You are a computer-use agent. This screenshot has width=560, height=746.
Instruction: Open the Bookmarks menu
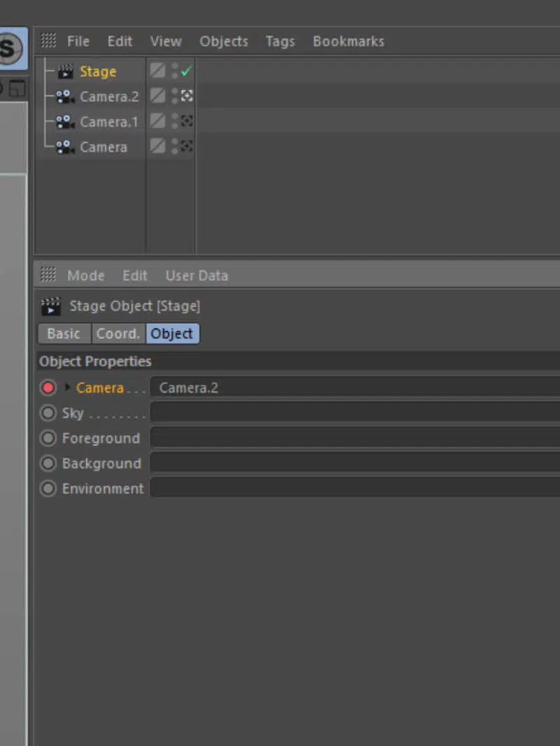348,41
